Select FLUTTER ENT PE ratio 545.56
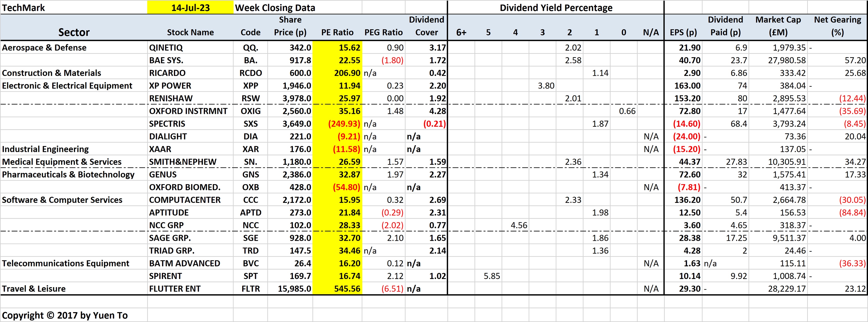Image resolution: width=868 pixels, height=322 pixels. pyautogui.click(x=347, y=289)
